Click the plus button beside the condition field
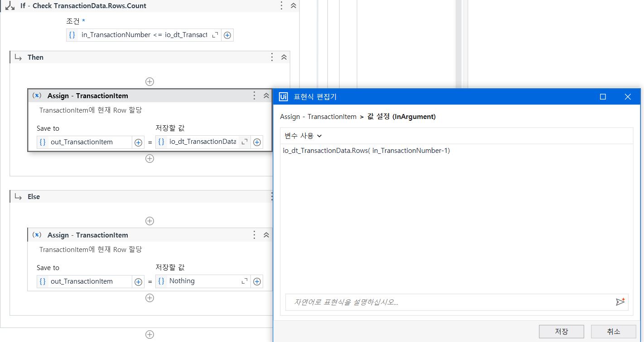Viewport: 644px width, 342px height. click(x=227, y=35)
